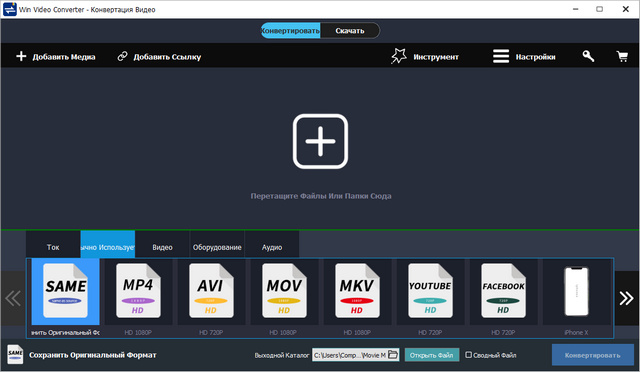Toggle the Сводный Файл checkbox
The height and width of the screenshot is (372, 640).
pos(469,355)
